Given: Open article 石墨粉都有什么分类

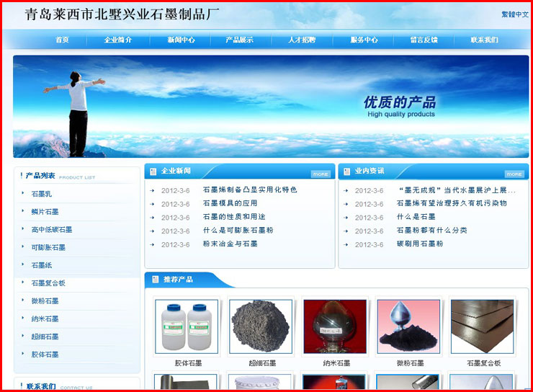Looking at the screenshot, I should pos(431,230).
